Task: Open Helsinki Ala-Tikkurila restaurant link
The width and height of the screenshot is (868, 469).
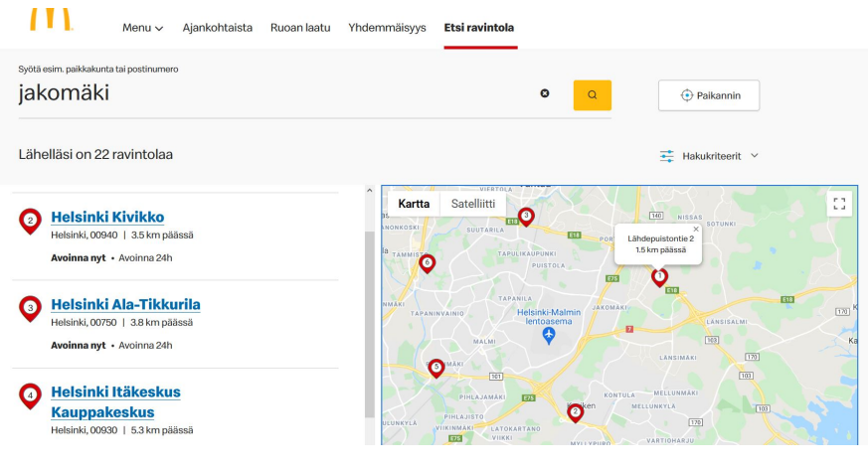Action: tap(125, 304)
